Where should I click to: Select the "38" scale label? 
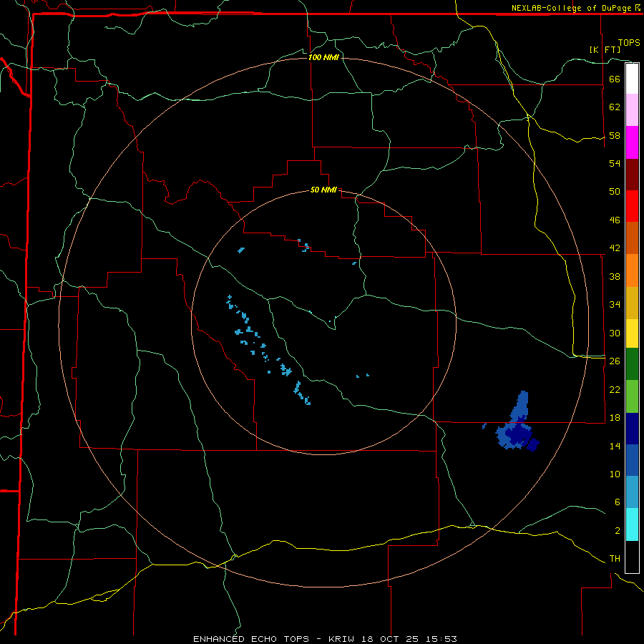615,276
